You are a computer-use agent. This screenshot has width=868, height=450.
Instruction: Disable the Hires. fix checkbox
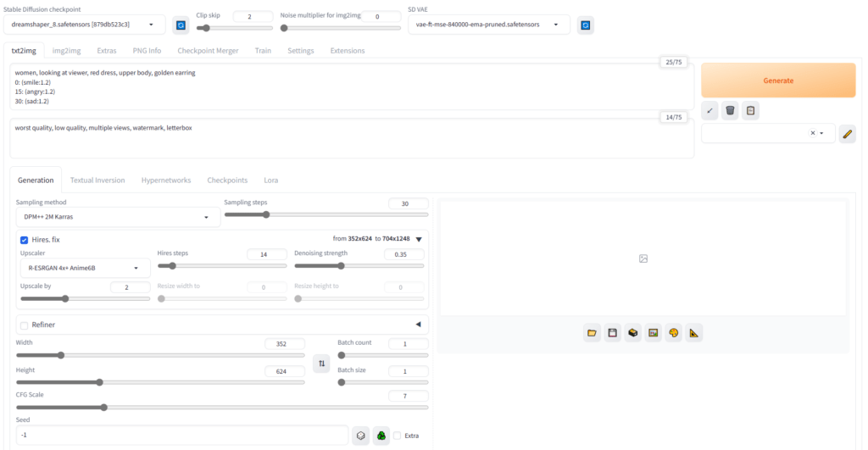click(25, 240)
